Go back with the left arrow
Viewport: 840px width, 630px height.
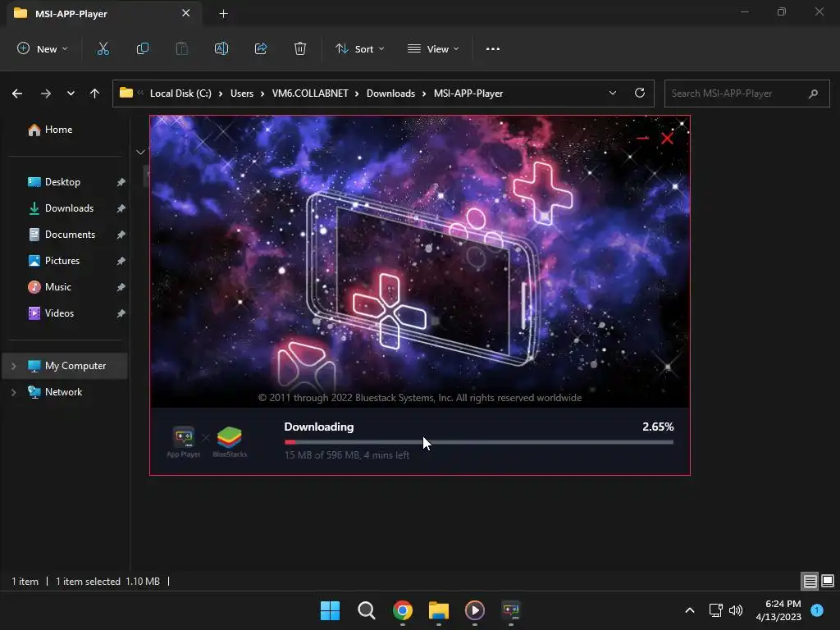coord(17,94)
